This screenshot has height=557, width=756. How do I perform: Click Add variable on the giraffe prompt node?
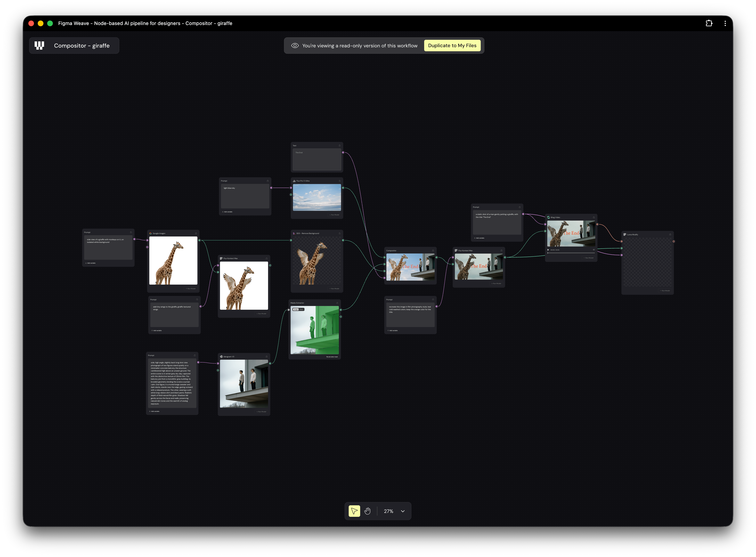[x=90, y=263]
